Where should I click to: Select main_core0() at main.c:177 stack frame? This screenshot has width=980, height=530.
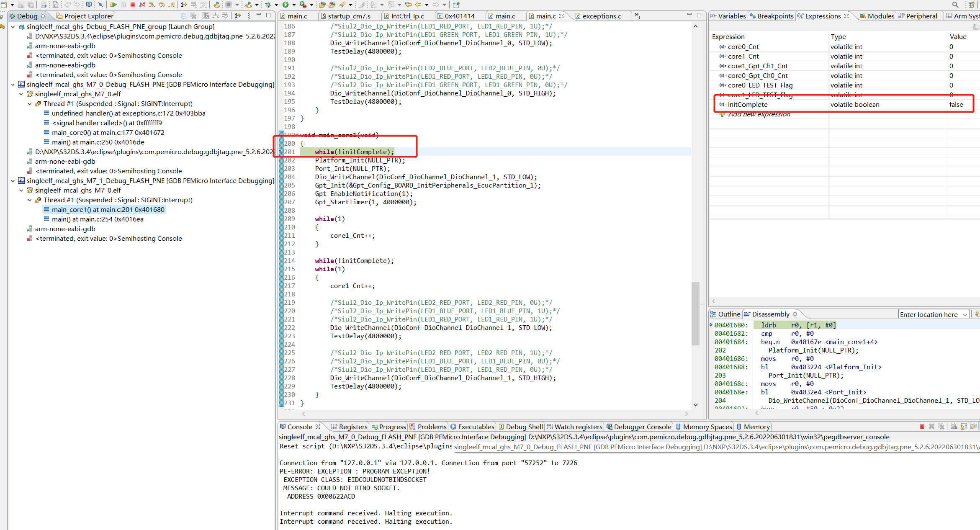click(108, 132)
